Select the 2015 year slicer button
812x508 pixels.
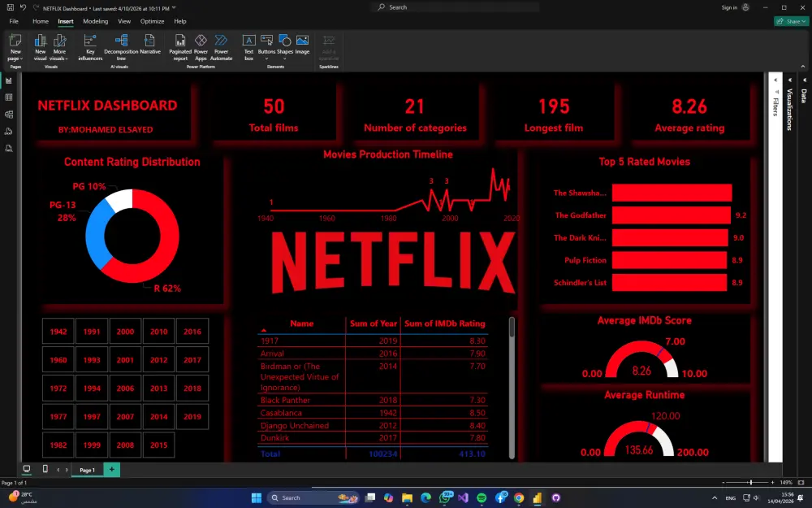click(158, 445)
